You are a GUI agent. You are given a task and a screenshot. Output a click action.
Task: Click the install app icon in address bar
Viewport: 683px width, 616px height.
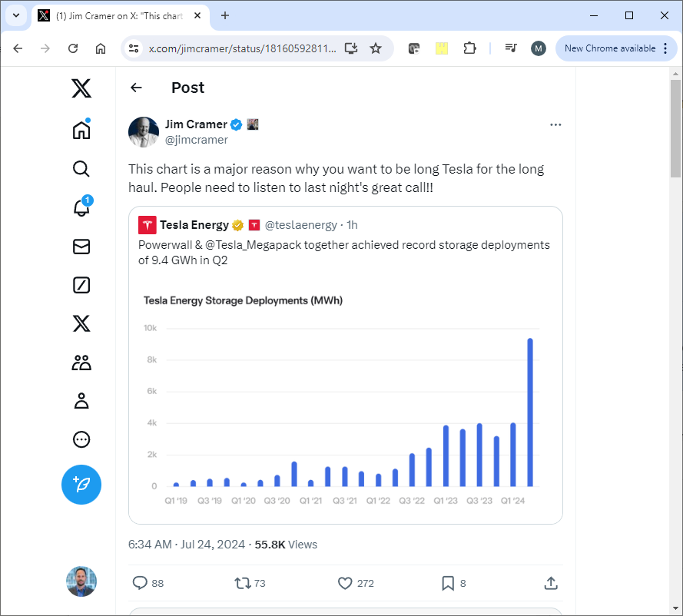click(x=351, y=48)
